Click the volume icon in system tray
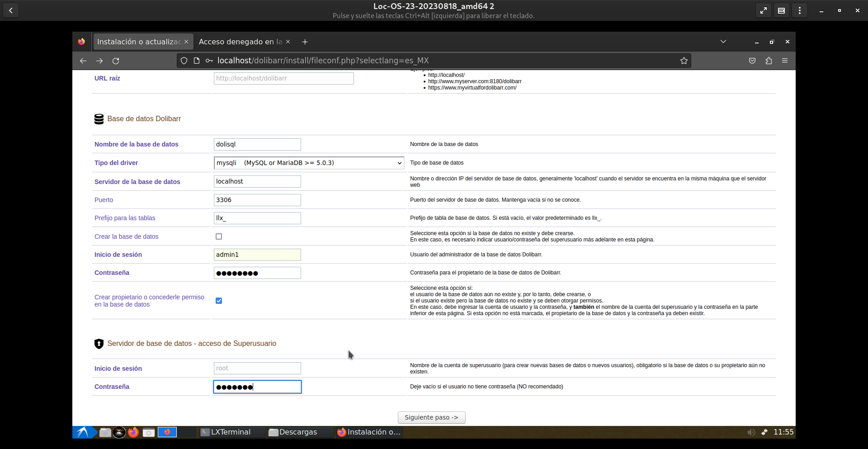 point(751,432)
